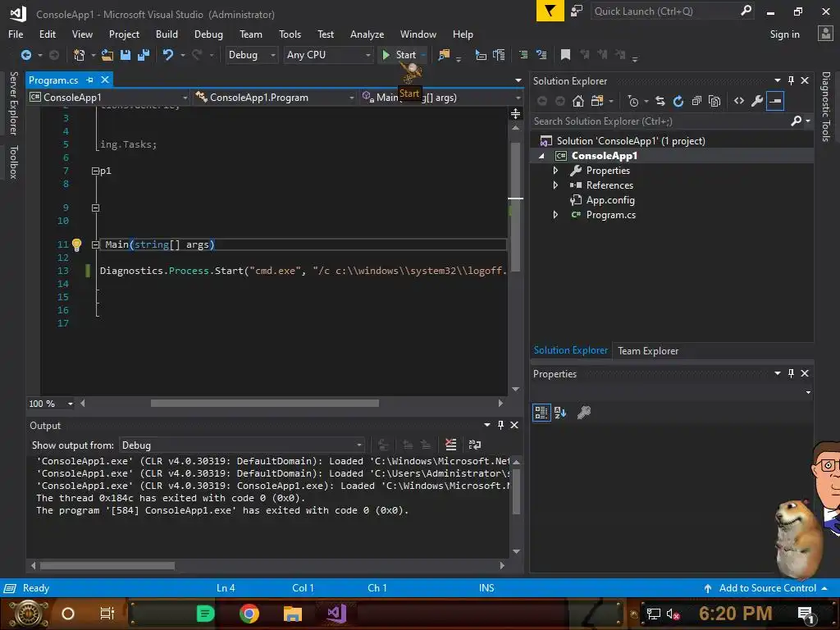Click Add to Source Control in status bar
The width and height of the screenshot is (840, 630).
point(767,588)
